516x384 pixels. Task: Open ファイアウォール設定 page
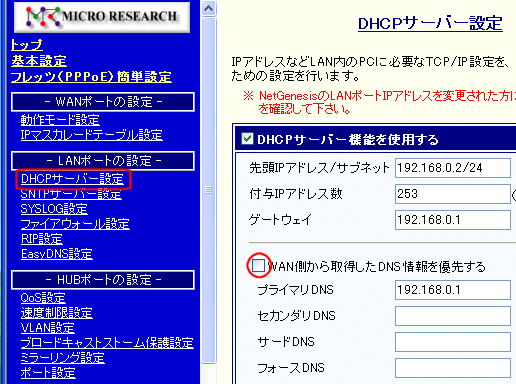pyautogui.click(x=75, y=224)
